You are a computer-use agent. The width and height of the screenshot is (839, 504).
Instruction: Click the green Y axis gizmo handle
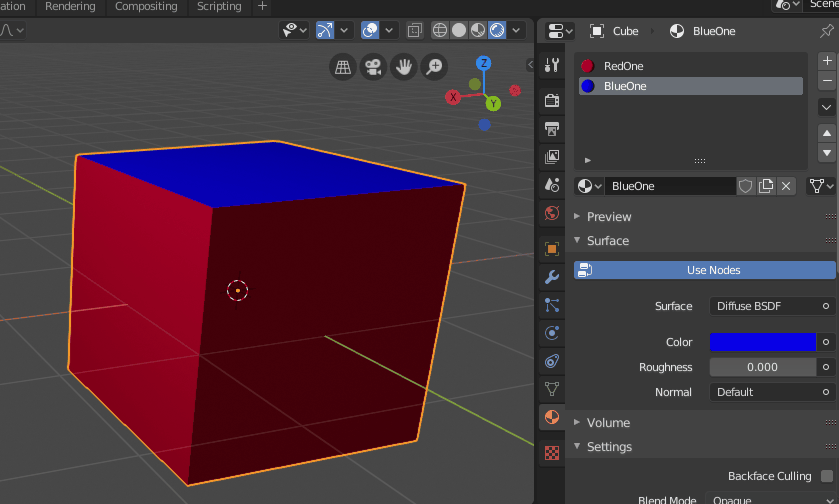[493, 103]
